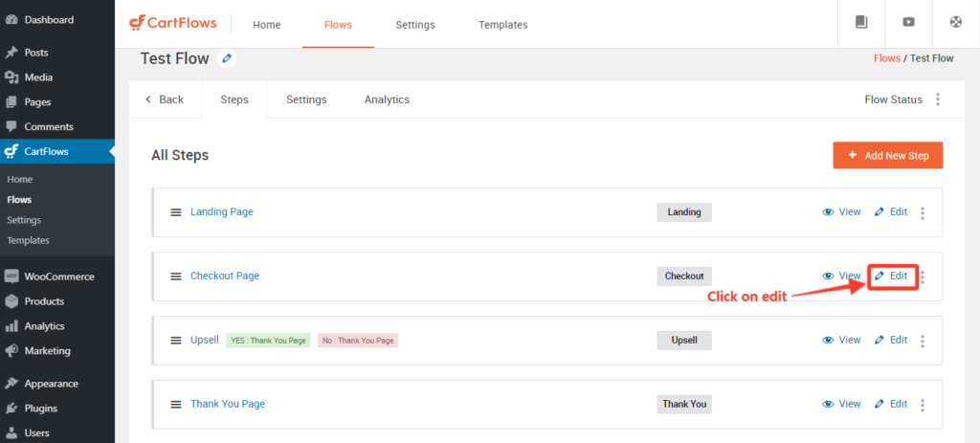
Task: View the Landing Page step
Action: [x=841, y=212]
